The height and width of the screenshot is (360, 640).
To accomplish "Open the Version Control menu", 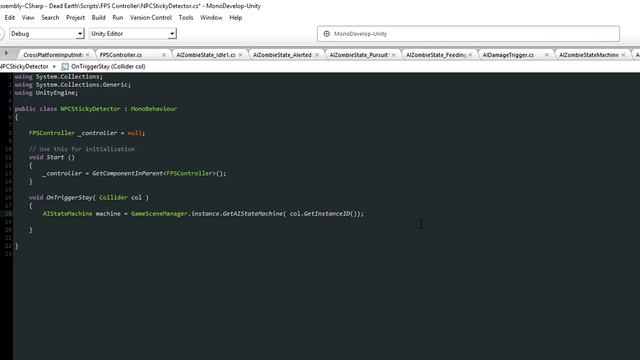I will tap(151, 18).
